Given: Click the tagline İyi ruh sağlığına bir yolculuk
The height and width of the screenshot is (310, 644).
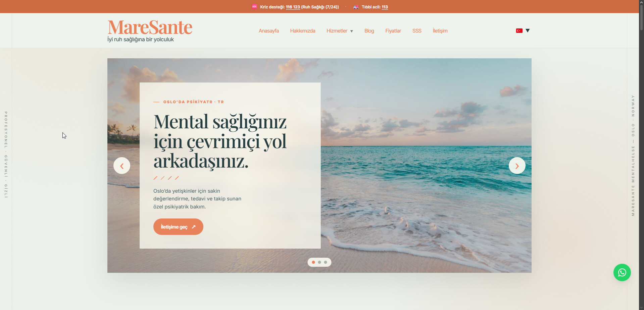Looking at the screenshot, I should tap(141, 40).
